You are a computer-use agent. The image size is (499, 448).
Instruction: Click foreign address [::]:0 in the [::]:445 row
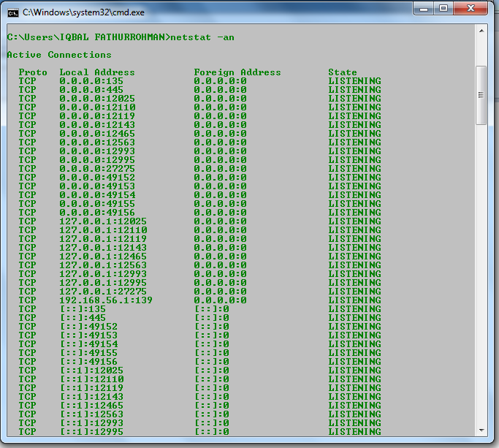pos(212,318)
